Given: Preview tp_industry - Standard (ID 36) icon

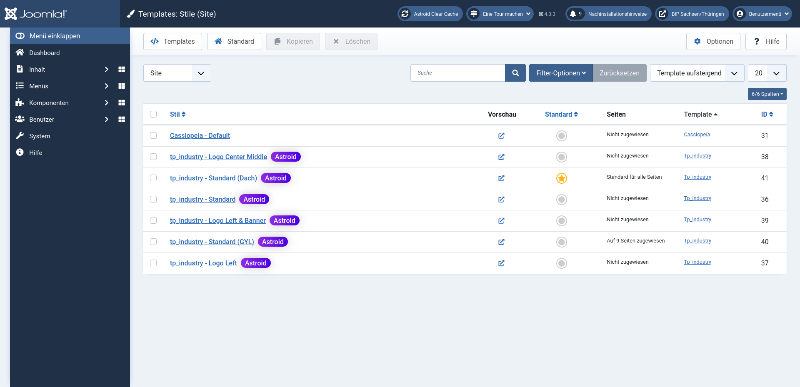Looking at the screenshot, I should click(x=501, y=199).
